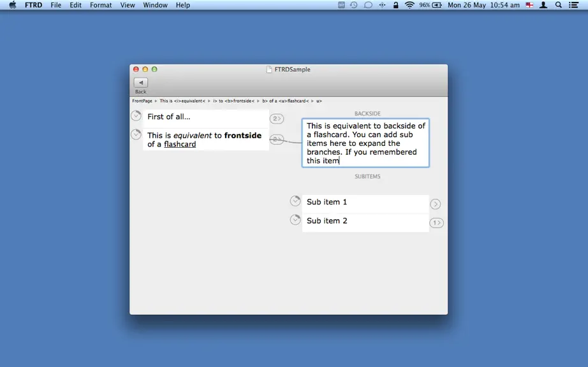Open Spotlight search magnifier in menu bar
This screenshot has height=367, width=588.
(559, 5)
